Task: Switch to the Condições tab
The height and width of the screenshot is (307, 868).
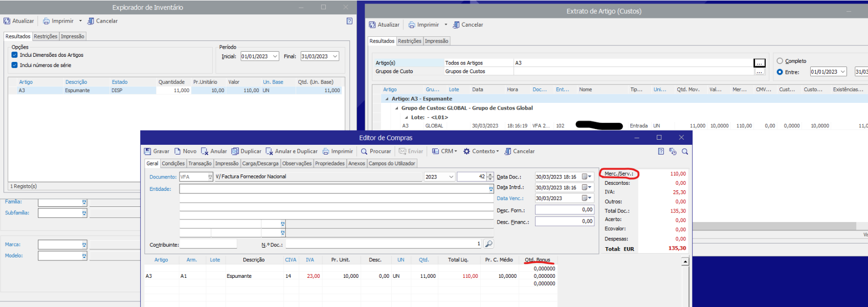Action: (173, 163)
